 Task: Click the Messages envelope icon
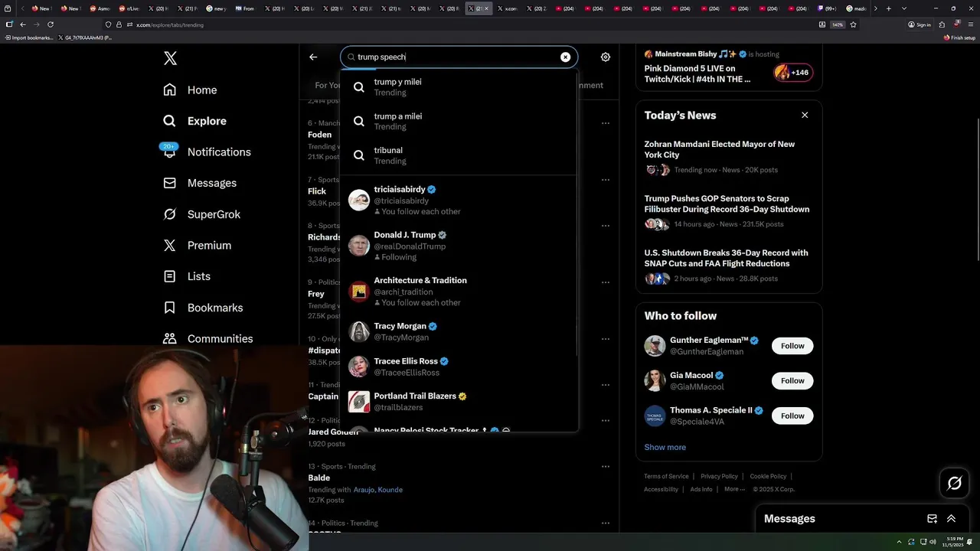tap(170, 183)
